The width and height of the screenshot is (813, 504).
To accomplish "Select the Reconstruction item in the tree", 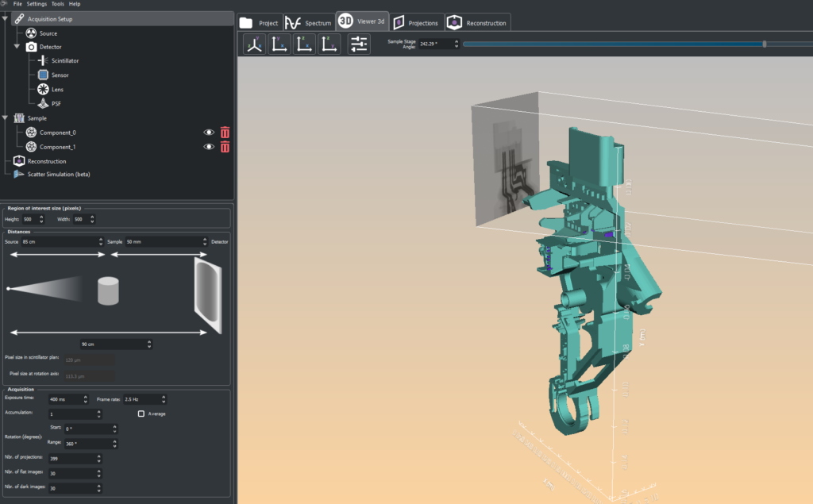I will click(x=47, y=161).
